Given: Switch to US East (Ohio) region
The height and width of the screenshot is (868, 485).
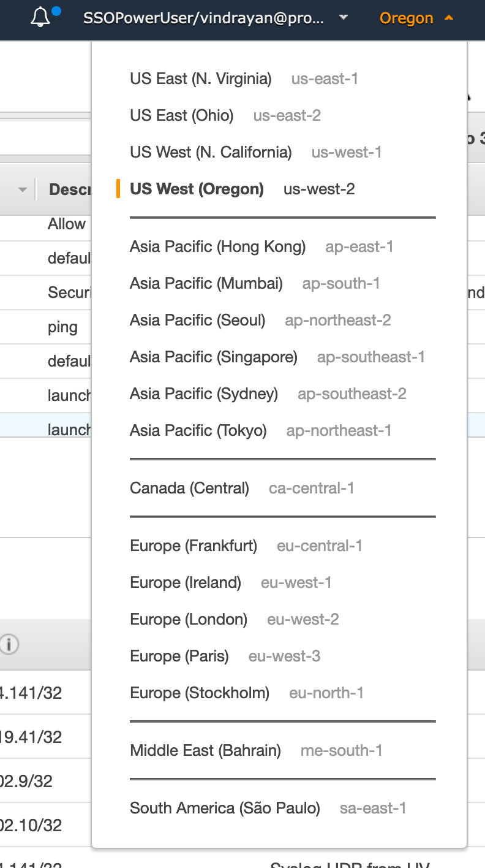Looking at the screenshot, I should coord(181,116).
